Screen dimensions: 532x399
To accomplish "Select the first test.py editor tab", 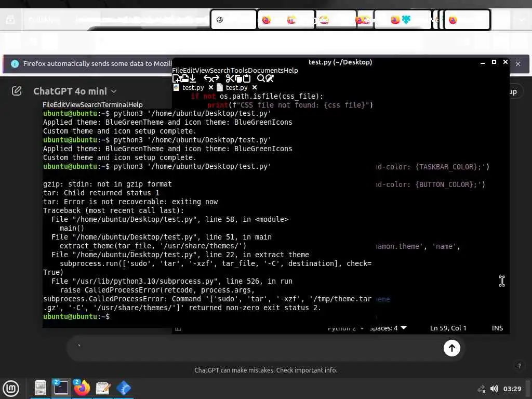I will point(193,87).
